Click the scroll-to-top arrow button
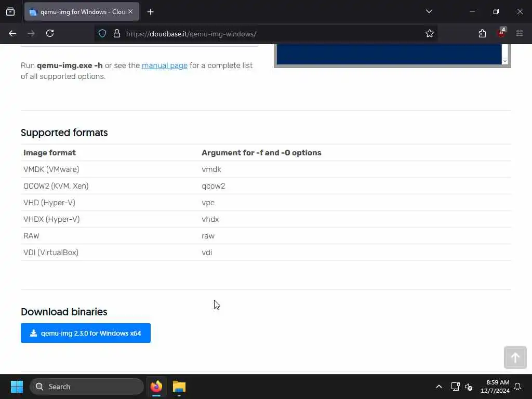This screenshot has width=532, height=399. (515, 357)
